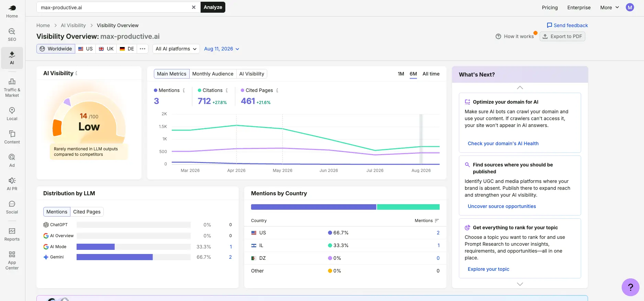This screenshot has width=644, height=301.
Task: Switch chart range to 1M
Action: pos(401,74)
